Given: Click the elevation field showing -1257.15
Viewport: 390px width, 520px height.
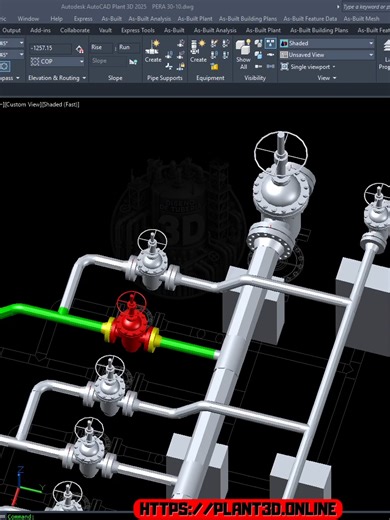Looking at the screenshot, I should click(51, 48).
